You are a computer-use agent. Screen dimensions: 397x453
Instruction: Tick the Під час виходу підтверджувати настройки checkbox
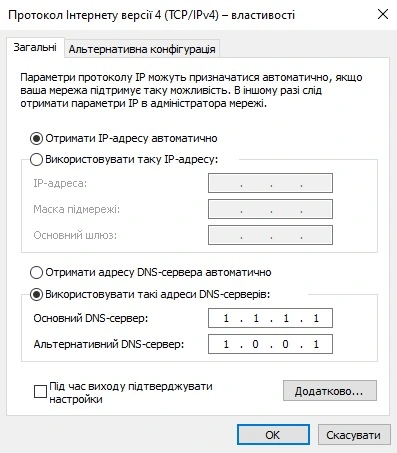(40, 392)
